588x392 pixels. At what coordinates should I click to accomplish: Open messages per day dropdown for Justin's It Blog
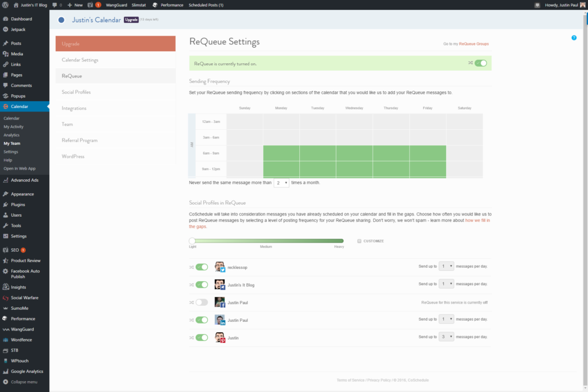[x=446, y=284]
